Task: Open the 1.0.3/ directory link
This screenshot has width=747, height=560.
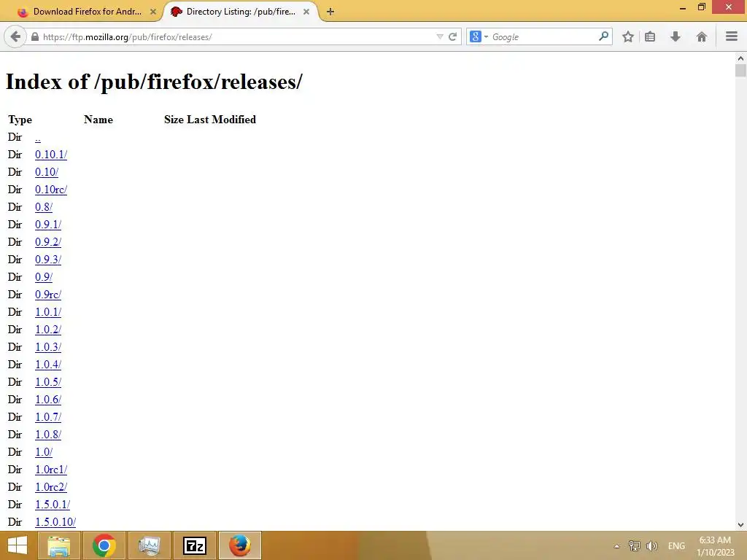Action: tap(48, 347)
